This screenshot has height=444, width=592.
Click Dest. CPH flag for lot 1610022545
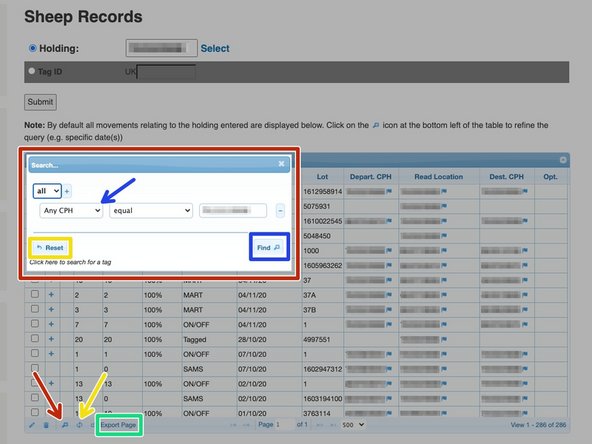(x=525, y=221)
